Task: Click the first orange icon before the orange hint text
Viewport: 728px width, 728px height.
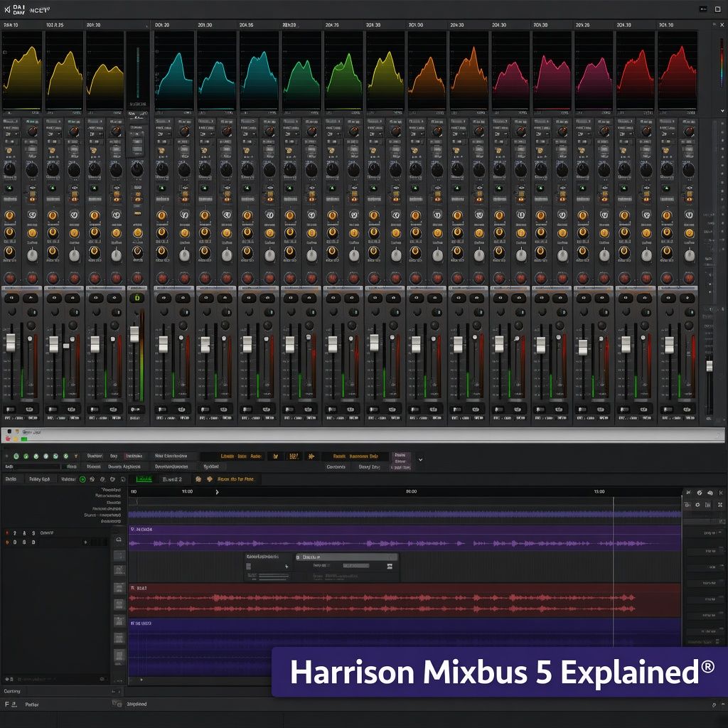Action: [198, 478]
